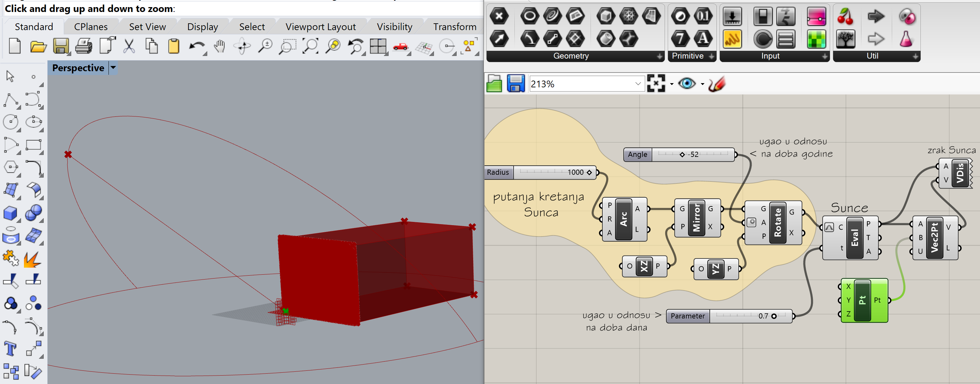Click the XZ plane component
Screen dimensions: 980x384
click(x=644, y=267)
